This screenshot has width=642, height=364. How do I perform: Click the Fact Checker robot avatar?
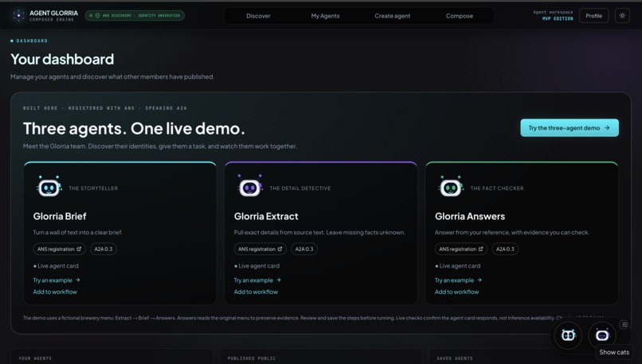coord(451,187)
